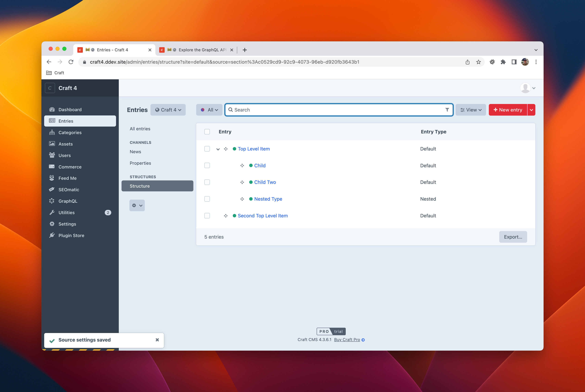Select the Structure source
The width and height of the screenshot is (585, 392).
pyautogui.click(x=157, y=186)
